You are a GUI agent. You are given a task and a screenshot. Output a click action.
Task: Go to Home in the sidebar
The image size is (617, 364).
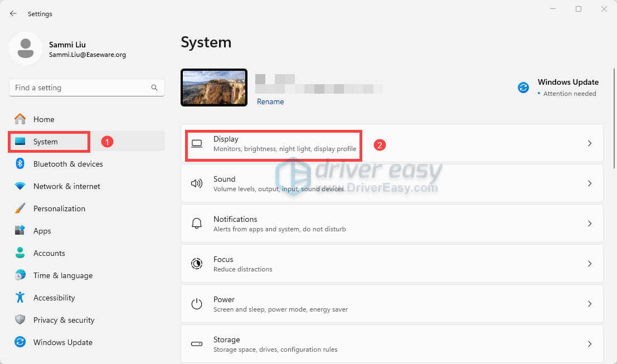[43, 119]
